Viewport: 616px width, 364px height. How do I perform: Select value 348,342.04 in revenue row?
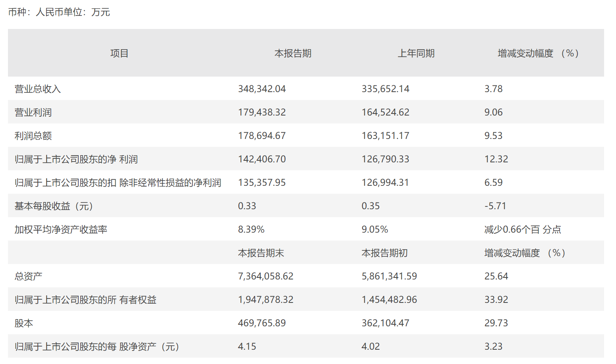262,89
